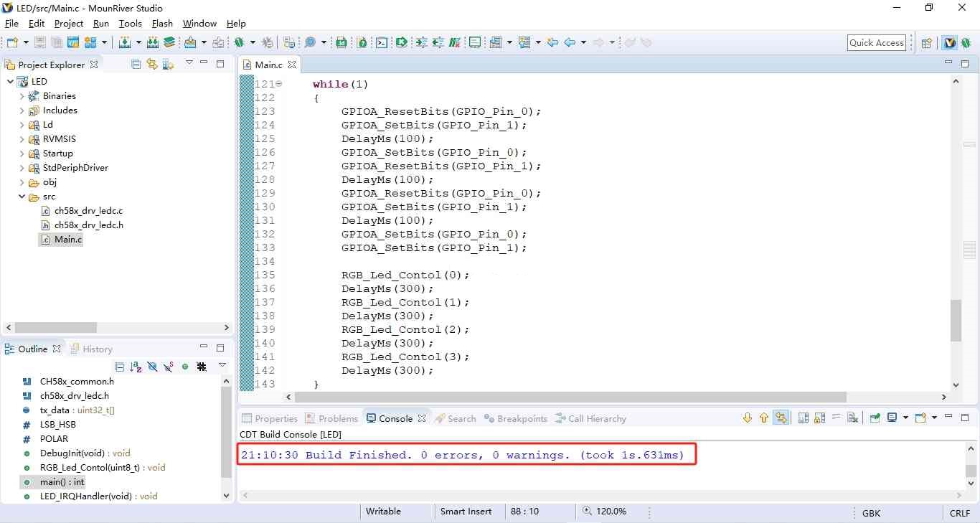This screenshot has height=523, width=980.
Task: Collapse the src folder
Action: (22, 197)
